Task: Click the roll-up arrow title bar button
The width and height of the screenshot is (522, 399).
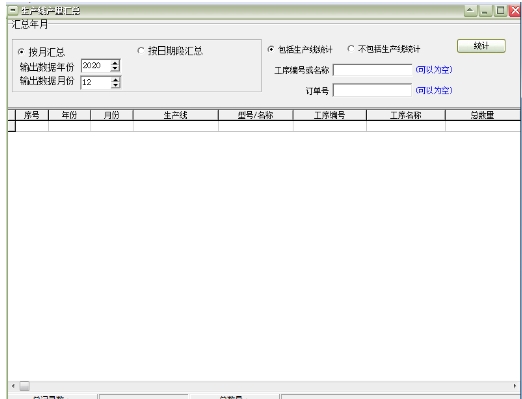Action: [470, 11]
